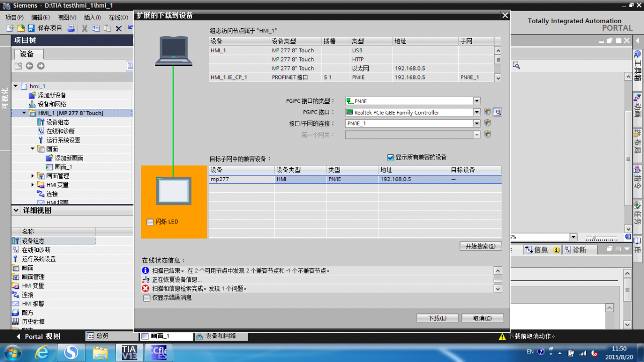Open the editor zoom level dropdown
The image size is (644, 362).
tap(573, 237)
